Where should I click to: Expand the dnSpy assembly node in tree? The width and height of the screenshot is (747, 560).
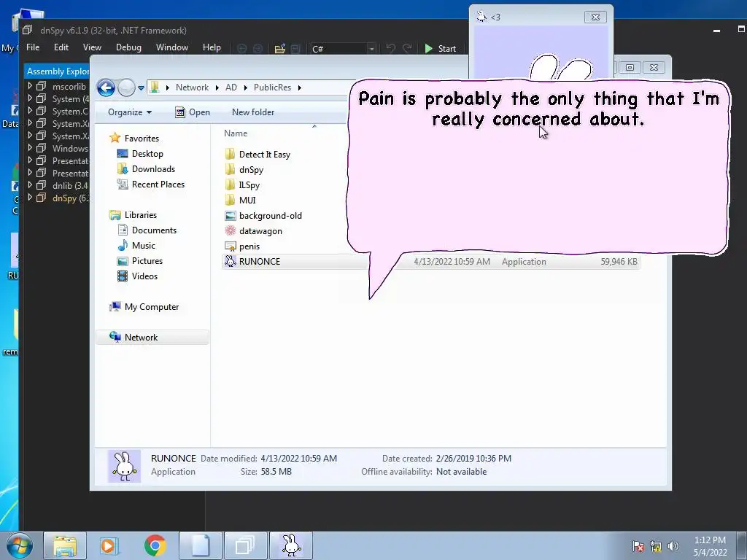tap(30, 197)
